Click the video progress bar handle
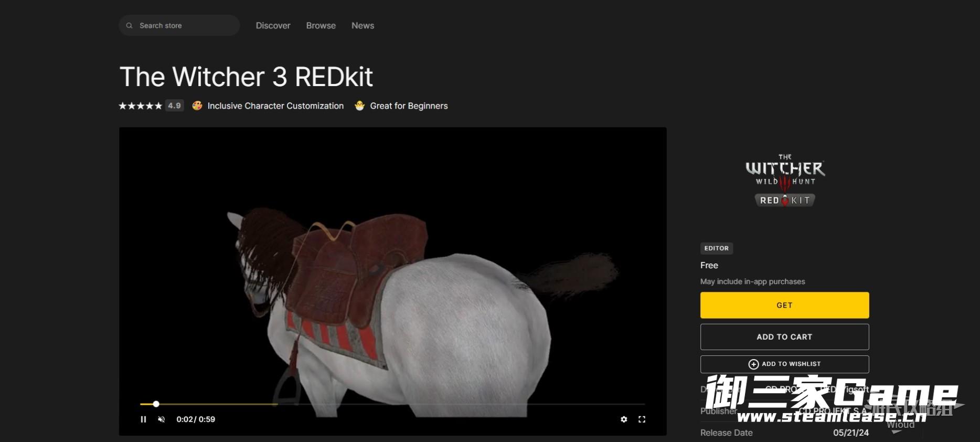 click(156, 404)
